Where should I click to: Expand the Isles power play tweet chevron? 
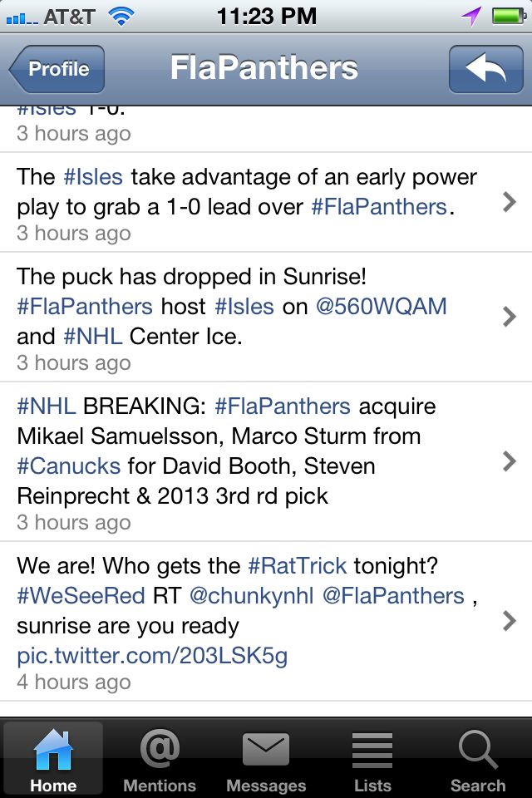pos(510,202)
